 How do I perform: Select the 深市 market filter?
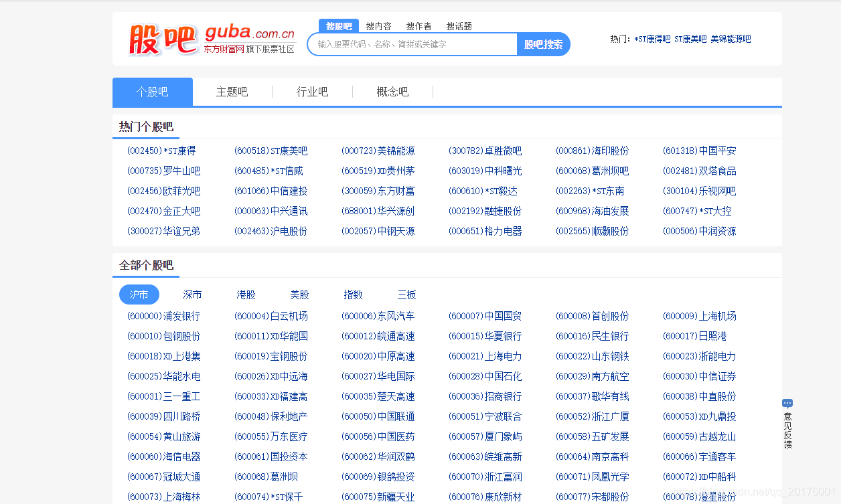193,295
